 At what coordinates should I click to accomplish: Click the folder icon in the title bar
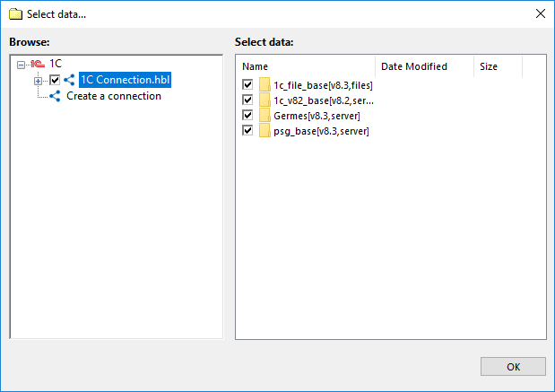[x=15, y=14]
